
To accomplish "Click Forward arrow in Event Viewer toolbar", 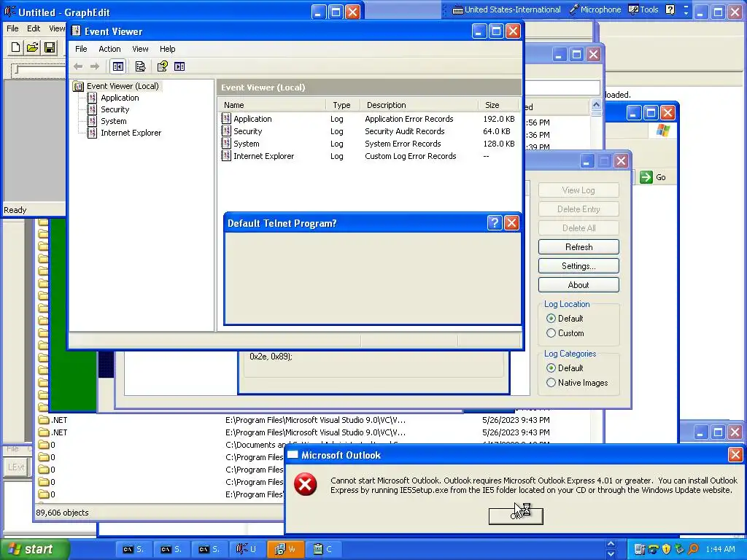I will pyautogui.click(x=95, y=66).
